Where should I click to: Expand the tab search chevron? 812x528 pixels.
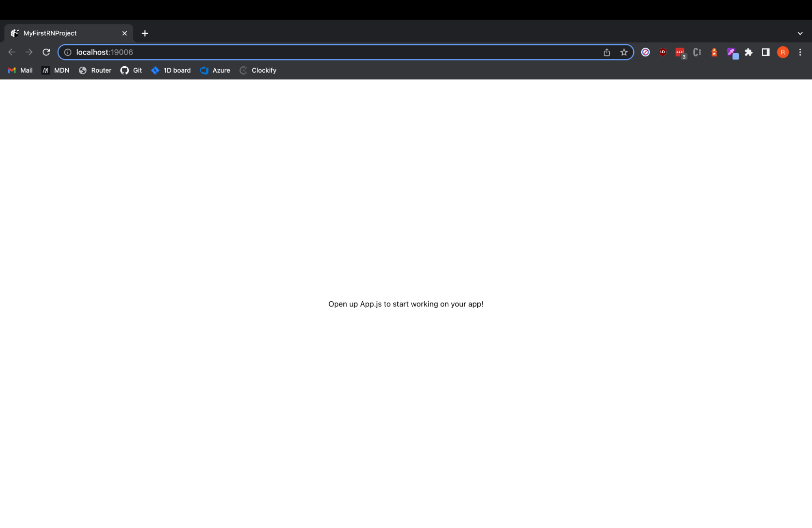[800, 33]
